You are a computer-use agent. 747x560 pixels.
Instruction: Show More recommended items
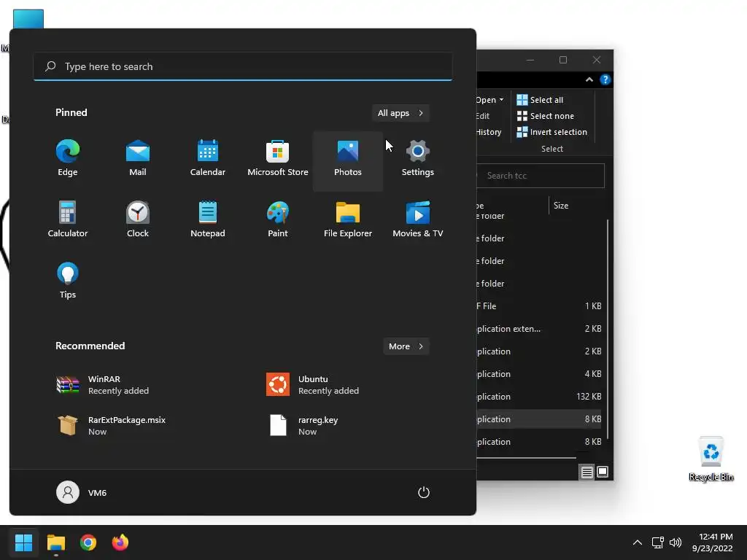(x=406, y=346)
